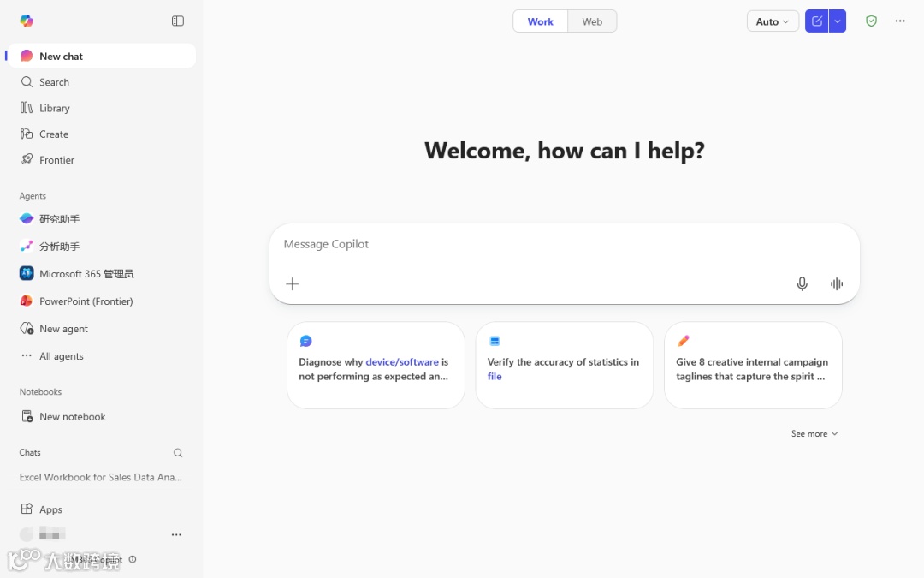Select the Diagnose why device/software prompt card
Image resolution: width=924 pixels, height=578 pixels.
[x=376, y=365]
